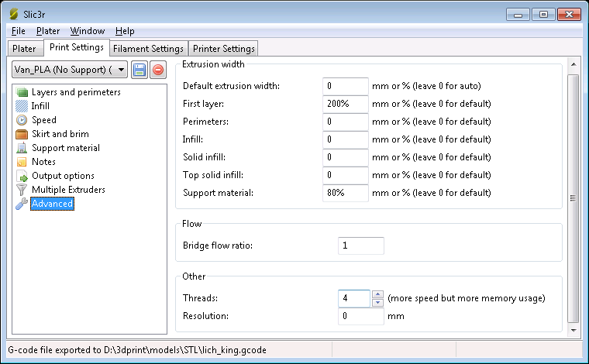Screen dimensions: 589x364
Task: Open Support material settings icon
Action: click(22, 148)
